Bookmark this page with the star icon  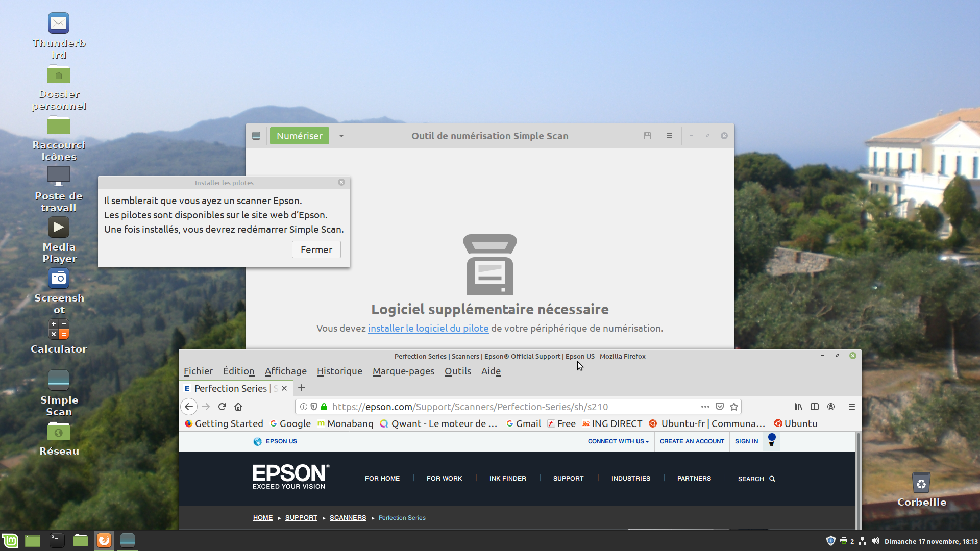tap(734, 407)
